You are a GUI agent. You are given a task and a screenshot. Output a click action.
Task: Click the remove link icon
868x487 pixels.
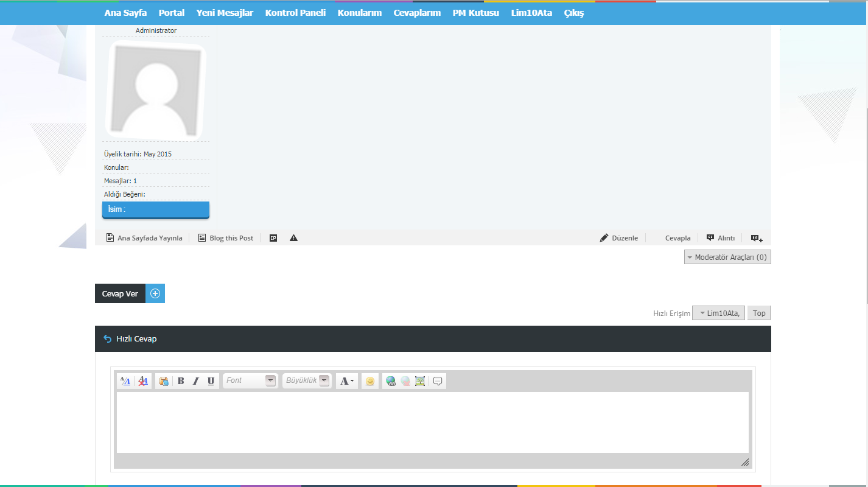pyautogui.click(x=405, y=381)
